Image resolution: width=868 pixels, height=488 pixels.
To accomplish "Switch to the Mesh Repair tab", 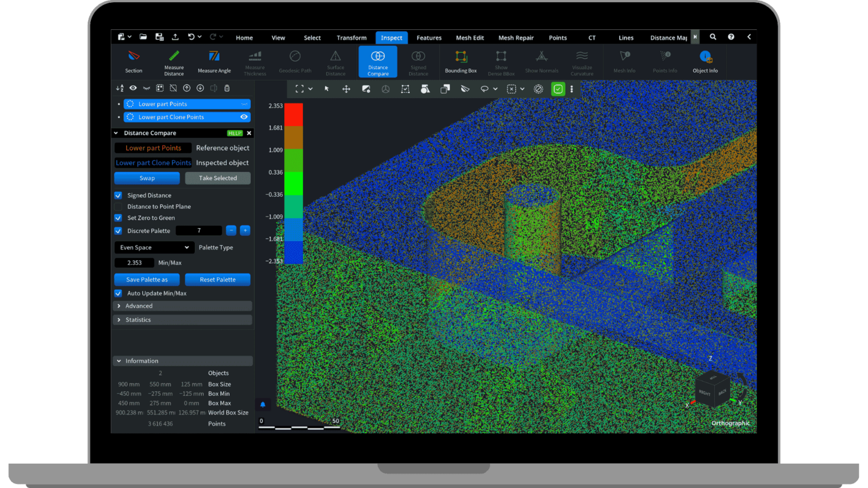I will pos(515,38).
